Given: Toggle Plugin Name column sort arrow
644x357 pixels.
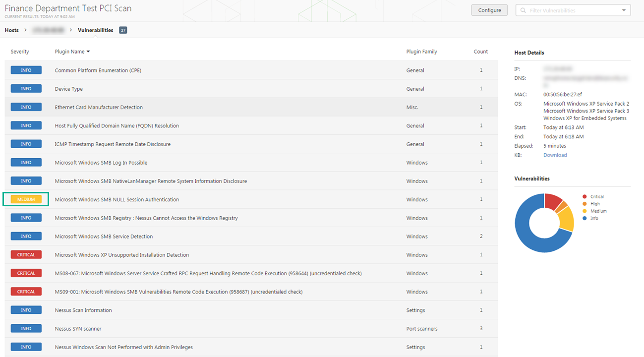Looking at the screenshot, I should coord(88,52).
